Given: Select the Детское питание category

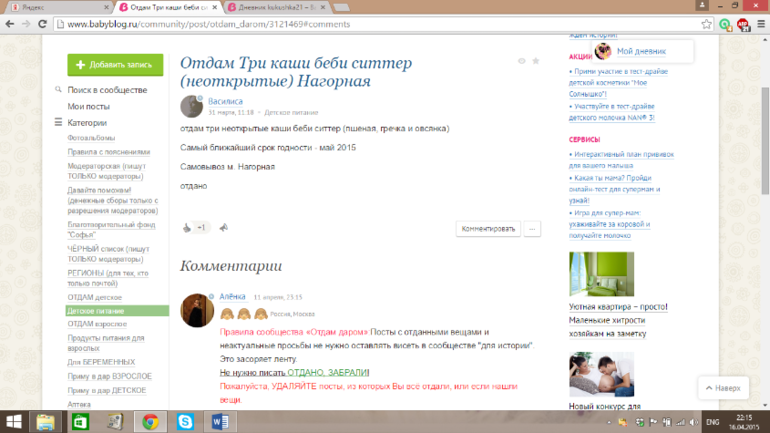Looking at the screenshot, I should (96, 311).
